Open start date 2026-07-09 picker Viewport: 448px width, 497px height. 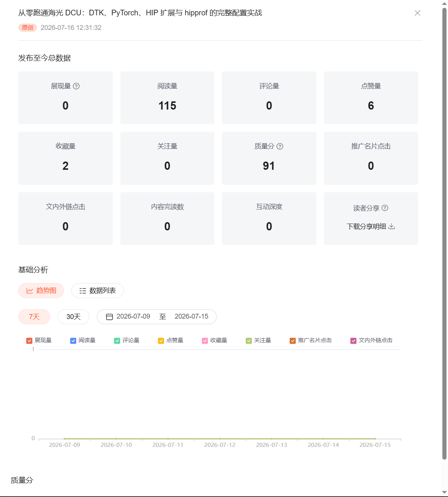[133, 316]
